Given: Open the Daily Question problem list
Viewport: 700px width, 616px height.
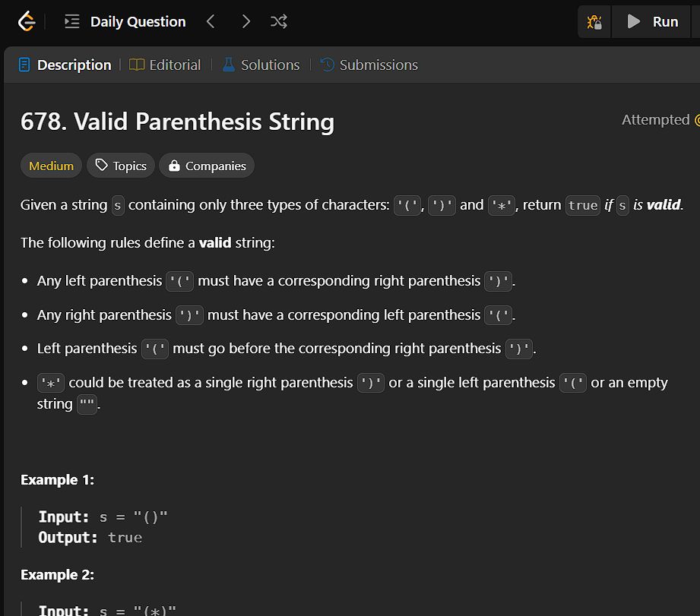Looking at the screenshot, I should [72, 22].
